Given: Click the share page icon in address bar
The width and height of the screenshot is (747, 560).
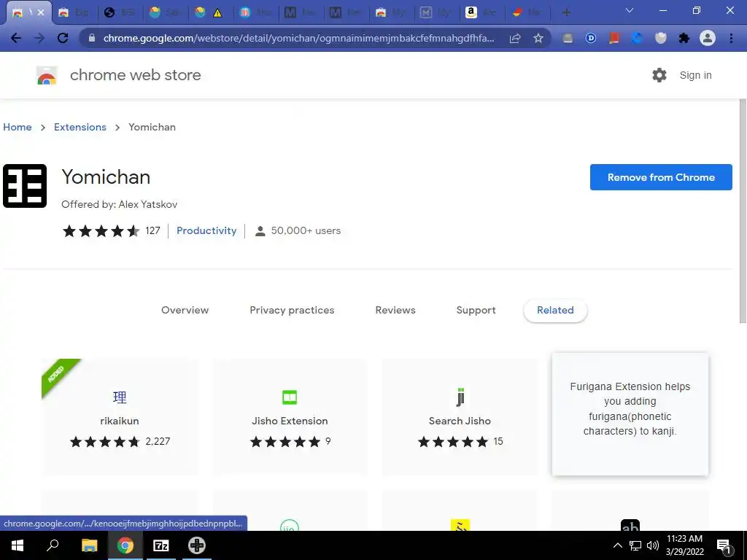Looking at the screenshot, I should click(515, 38).
